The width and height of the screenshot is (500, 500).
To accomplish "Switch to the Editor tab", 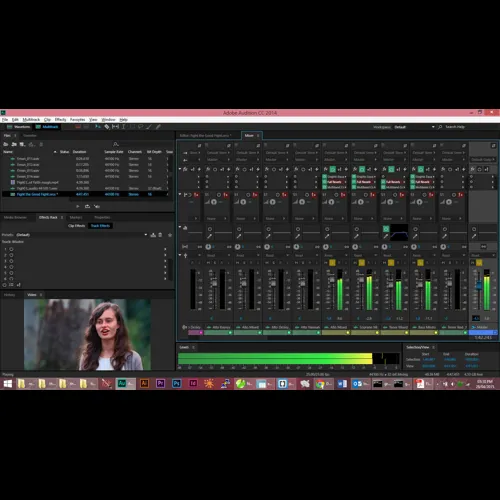I will tap(205, 136).
